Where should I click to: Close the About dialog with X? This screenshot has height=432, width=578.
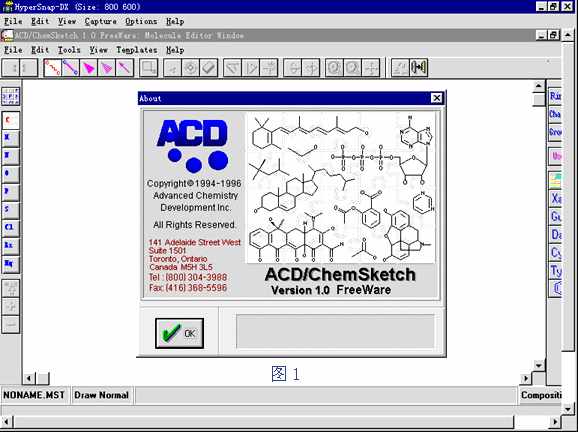click(x=436, y=98)
